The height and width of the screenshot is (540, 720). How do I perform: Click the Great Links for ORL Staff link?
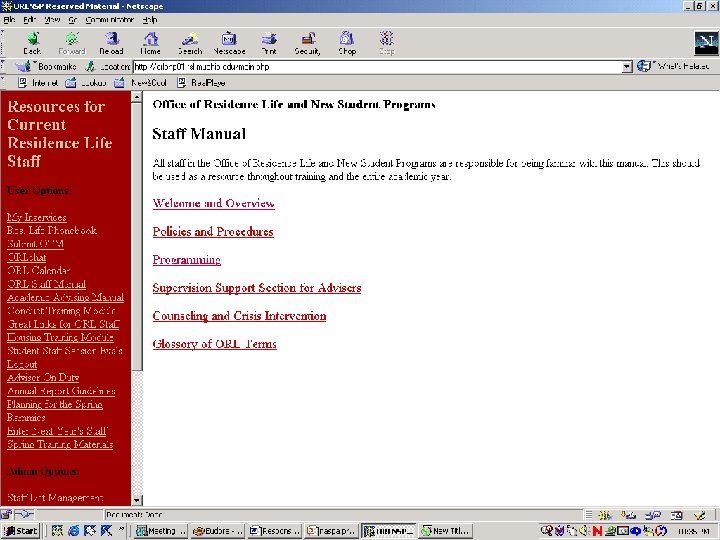point(63,324)
